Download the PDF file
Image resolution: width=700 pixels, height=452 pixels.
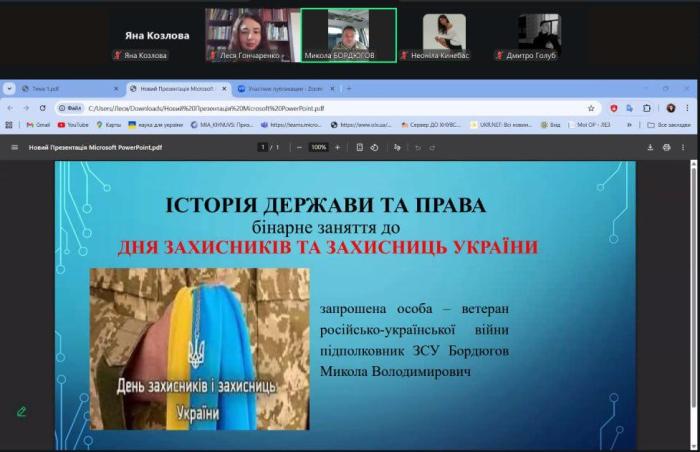pos(652,147)
